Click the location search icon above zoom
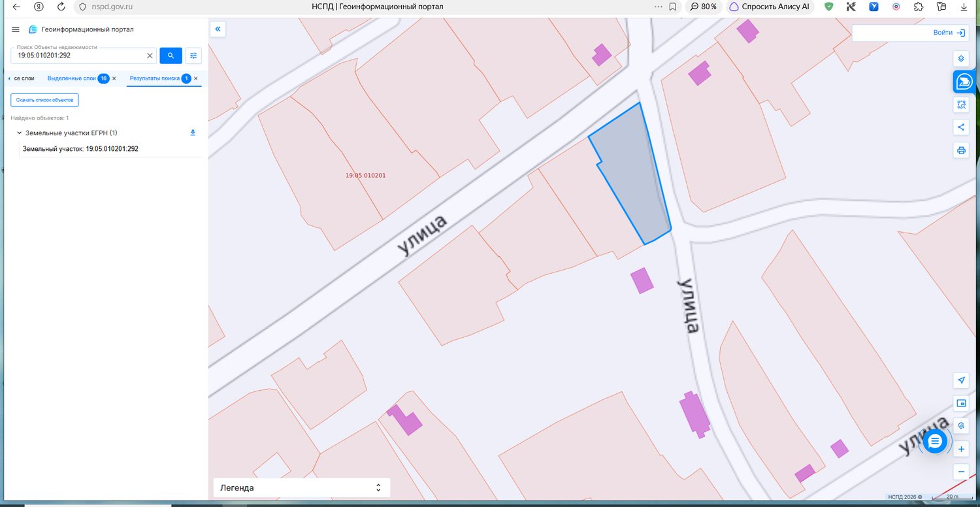Screen dimensions: 980x507 [961, 426]
